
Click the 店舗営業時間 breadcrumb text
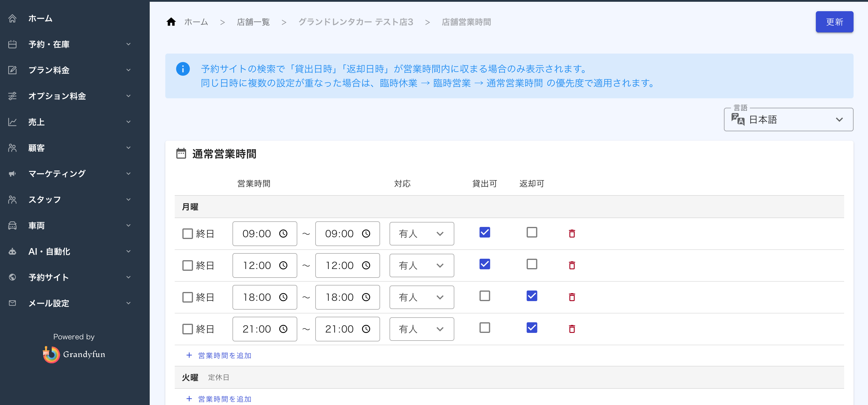point(466,22)
